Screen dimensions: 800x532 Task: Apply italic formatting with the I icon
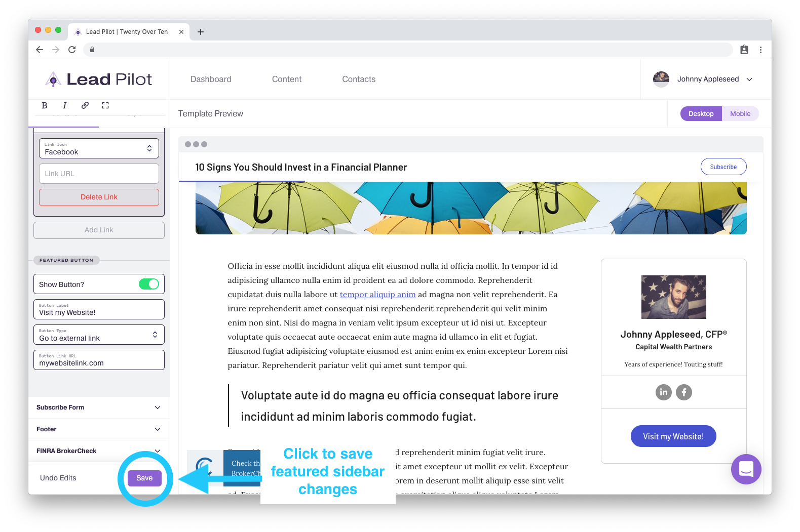(64, 105)
